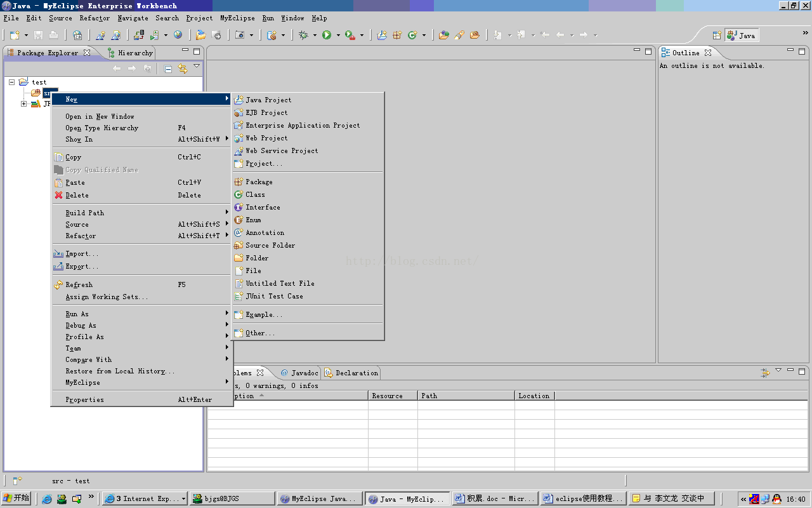Click the Refresh icon in the context menu
The image size is (812, 508).
tap(59, 284)
